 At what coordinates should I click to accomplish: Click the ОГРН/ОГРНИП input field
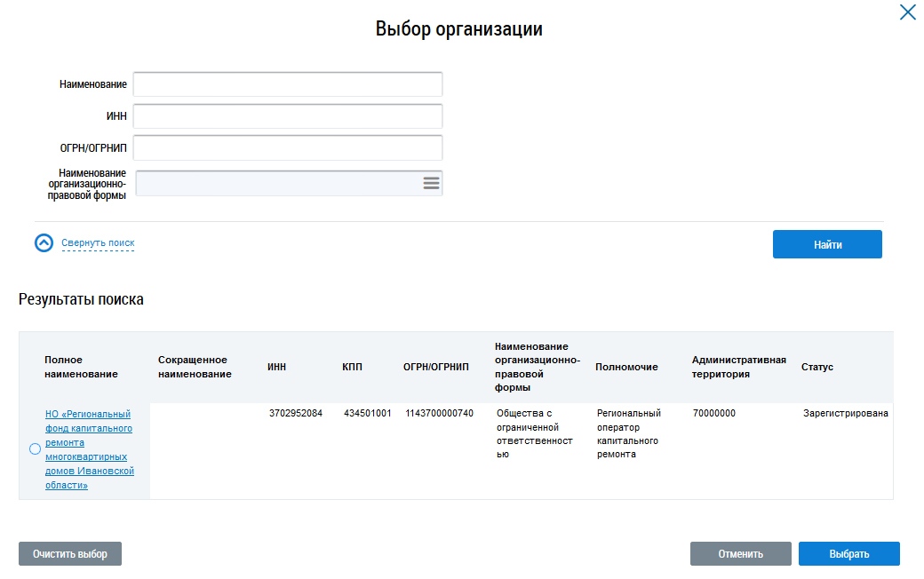point(288,147)
